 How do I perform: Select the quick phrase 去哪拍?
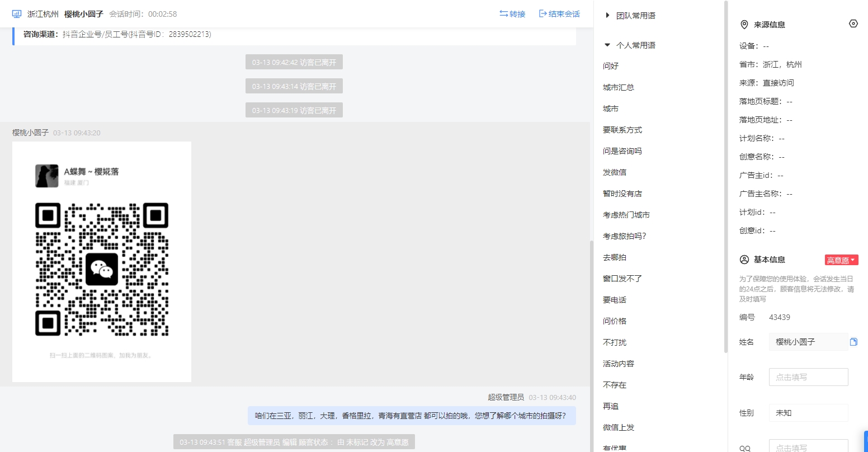(615, 257)
